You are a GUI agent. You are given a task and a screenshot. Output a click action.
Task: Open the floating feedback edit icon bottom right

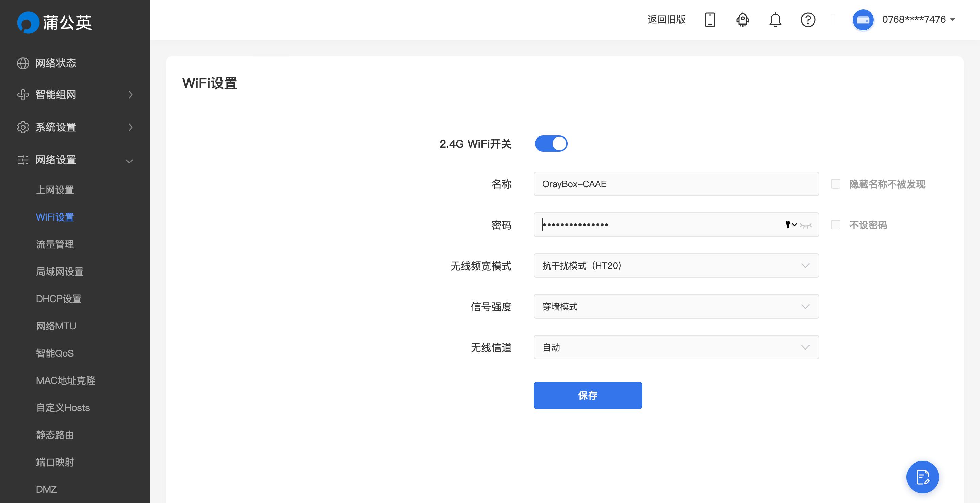[922, 477]
